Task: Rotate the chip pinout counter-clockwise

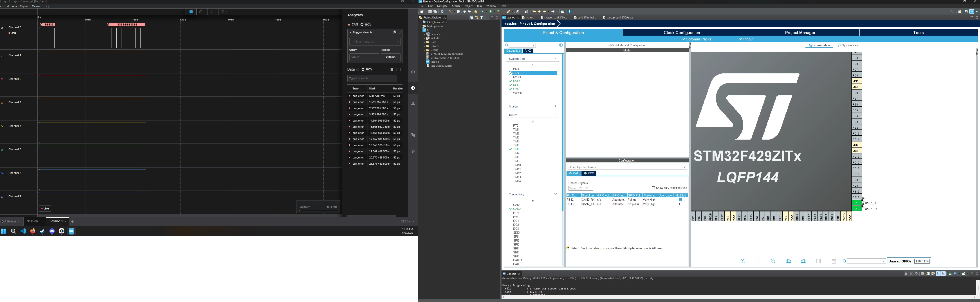Action: (x=803, y=261)
